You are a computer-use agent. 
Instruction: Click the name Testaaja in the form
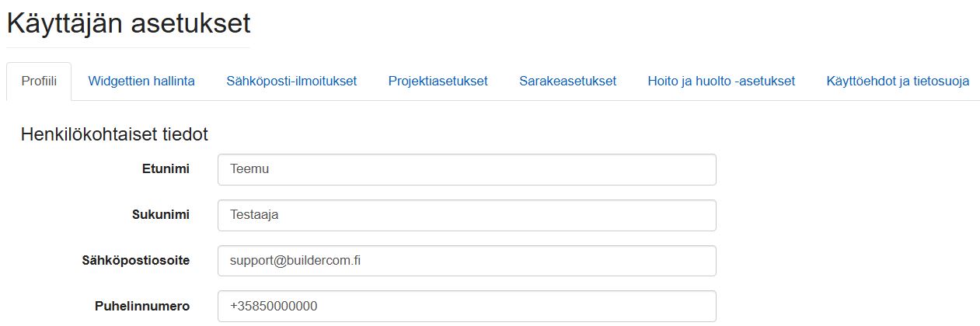click(254, 215)
